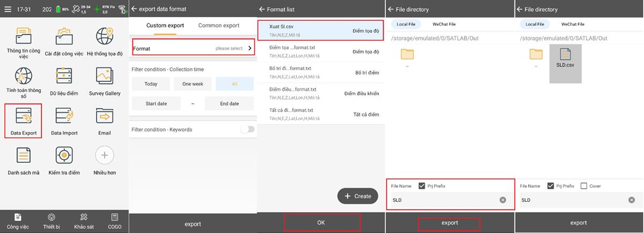Open Kiểm tra điểm icon
644x233 pixels.
click(64, 156)
